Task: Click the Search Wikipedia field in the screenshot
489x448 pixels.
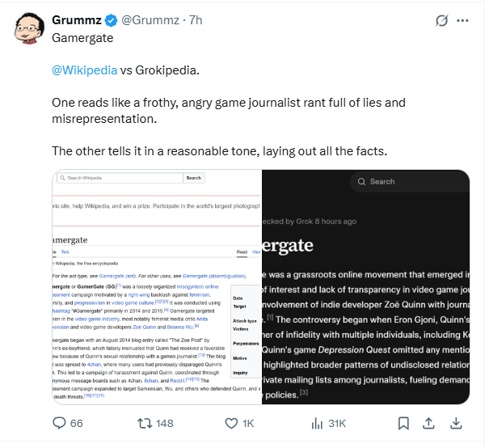Action: click(123, 178)
